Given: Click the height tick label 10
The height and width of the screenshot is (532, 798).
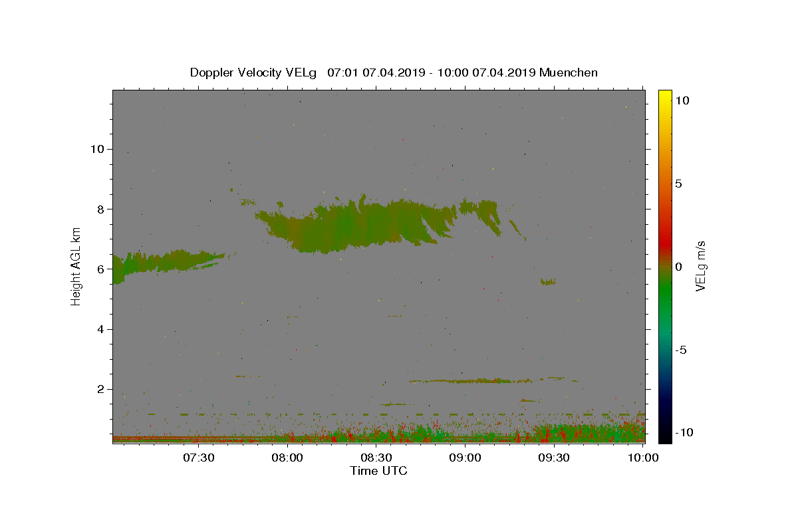Looking at the screenshot, I should (97, 149).
